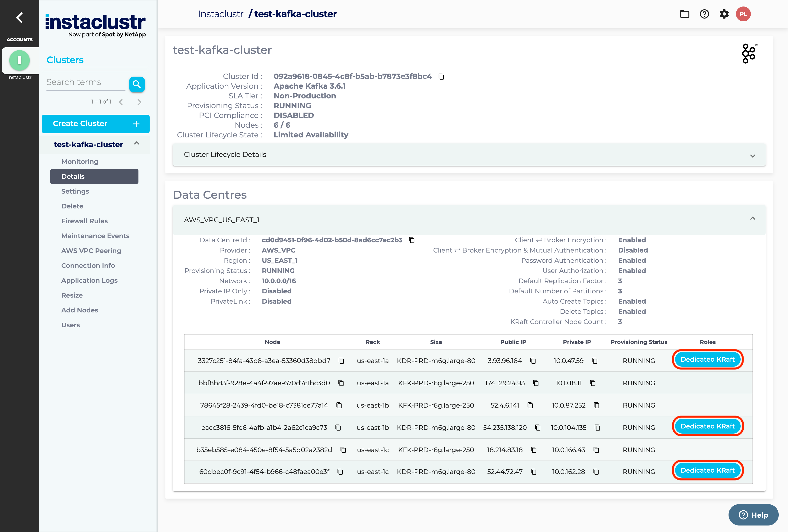Copy node ID starting with 60dbec0f

click(340, 472)
